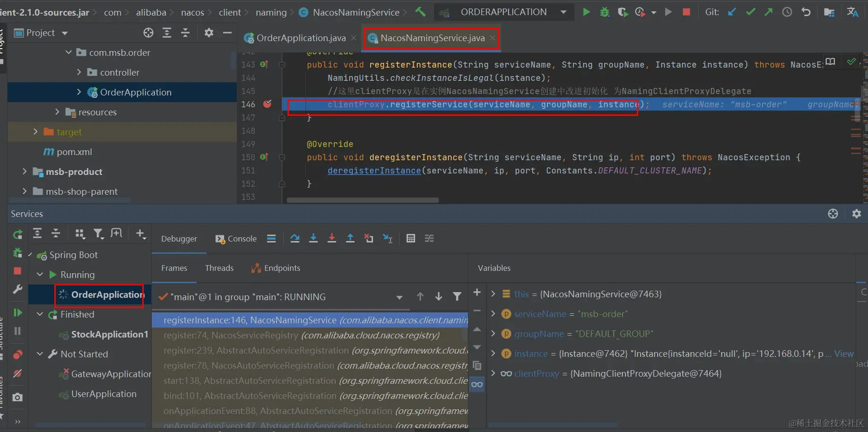Add new watch with plus button
The width and height of the screenshot is (868, 432).
pyautogui.click(x=477, y=292)
